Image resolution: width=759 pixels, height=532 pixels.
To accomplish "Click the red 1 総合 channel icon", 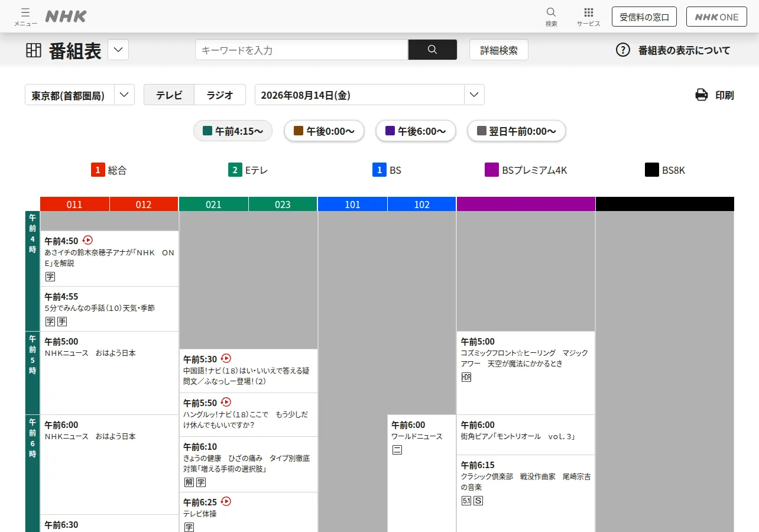I will click(98, 170).
